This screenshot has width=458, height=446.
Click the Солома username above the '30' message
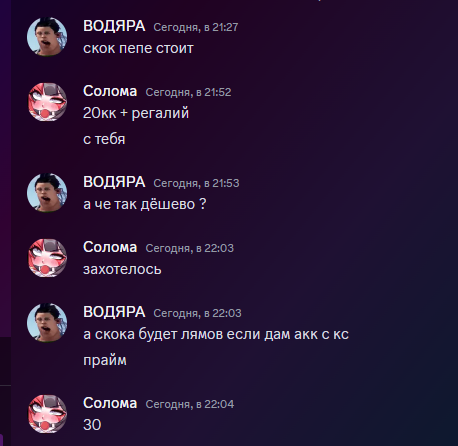tap(110, 403)
